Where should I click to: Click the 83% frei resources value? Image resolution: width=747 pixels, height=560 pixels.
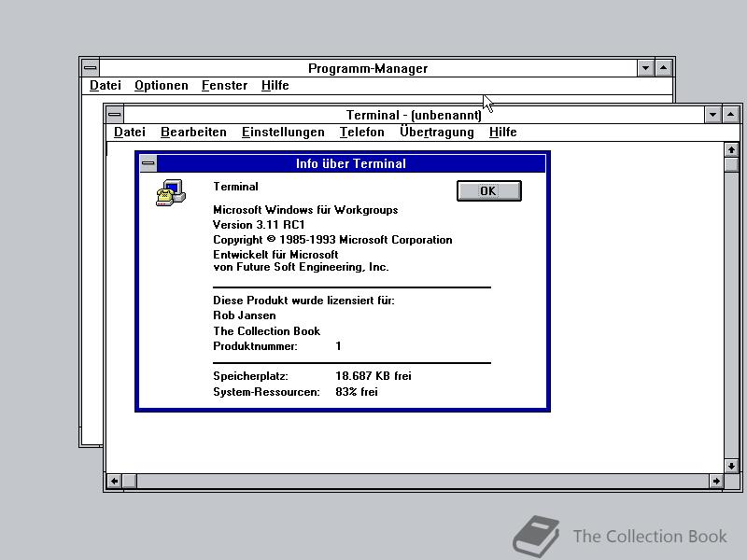pos(357,392)
